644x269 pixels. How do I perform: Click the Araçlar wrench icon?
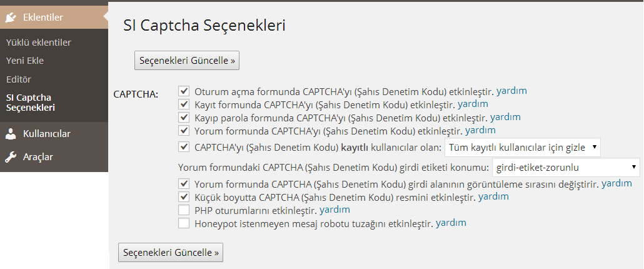11,157
